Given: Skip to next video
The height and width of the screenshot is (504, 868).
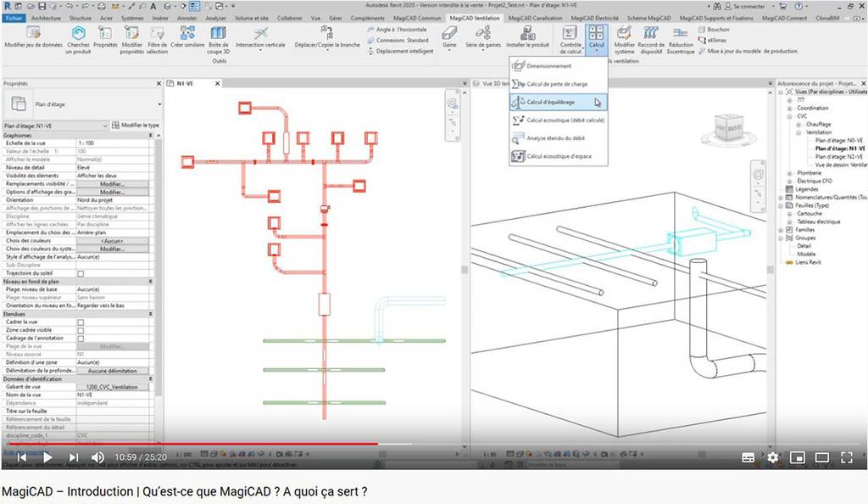Looking at the screenshot, I should (74, 457).
